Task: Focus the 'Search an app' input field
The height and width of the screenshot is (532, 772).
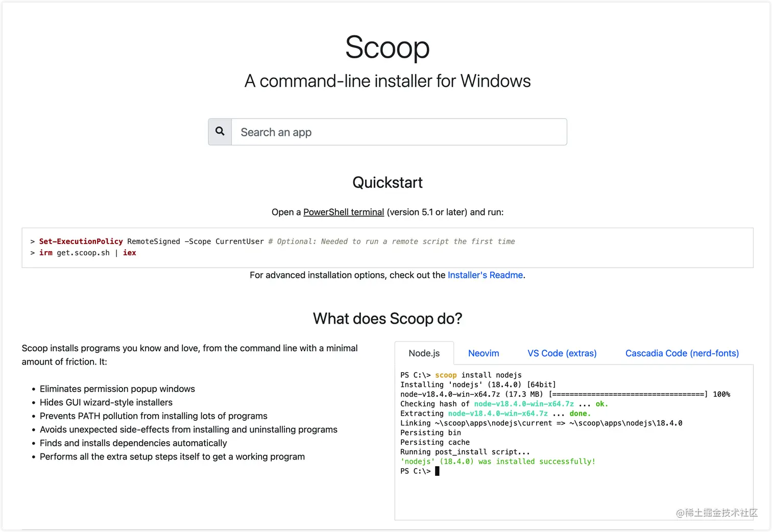Action: click(399, 132)
